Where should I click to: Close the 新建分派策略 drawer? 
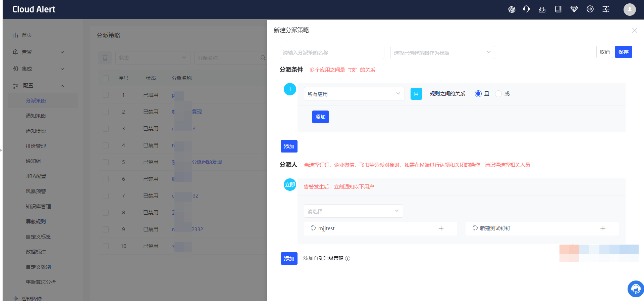pyautogui.click(x=634, y=30)
